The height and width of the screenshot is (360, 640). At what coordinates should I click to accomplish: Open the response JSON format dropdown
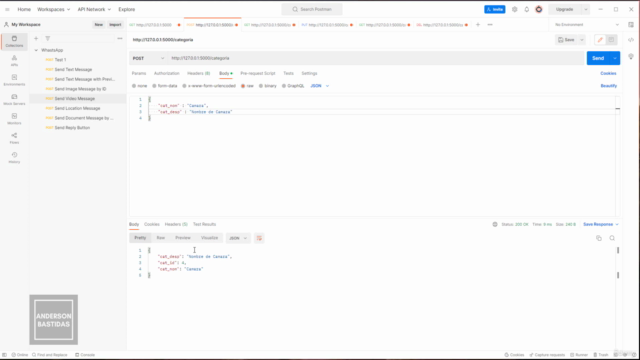tap(238, 238)
